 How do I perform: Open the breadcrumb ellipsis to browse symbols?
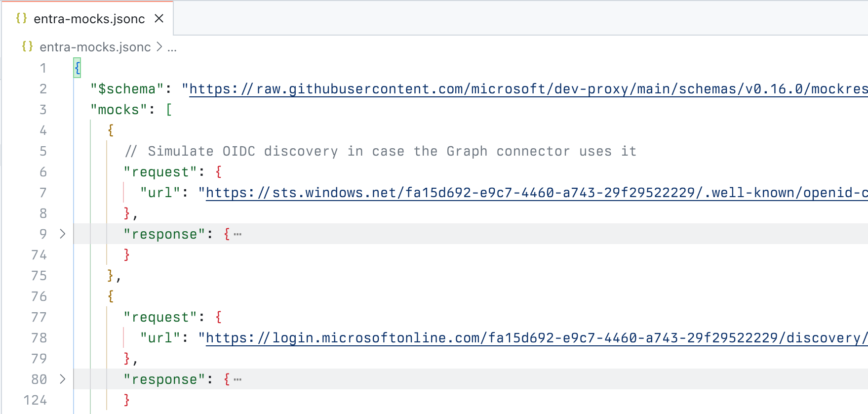point(172,47)
